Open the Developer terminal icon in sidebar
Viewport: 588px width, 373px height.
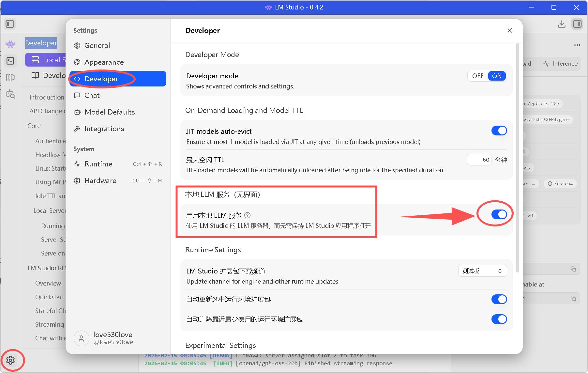click(x=10, y=61)
